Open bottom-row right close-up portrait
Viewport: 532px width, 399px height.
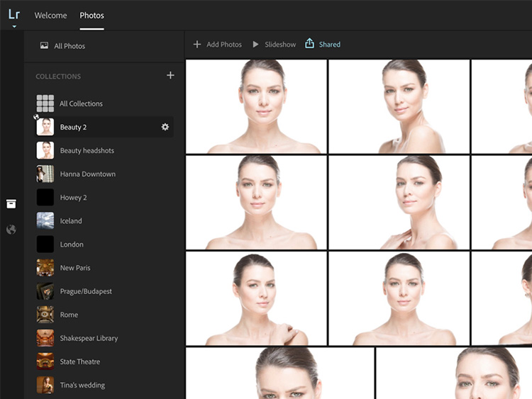click(454, 373)
